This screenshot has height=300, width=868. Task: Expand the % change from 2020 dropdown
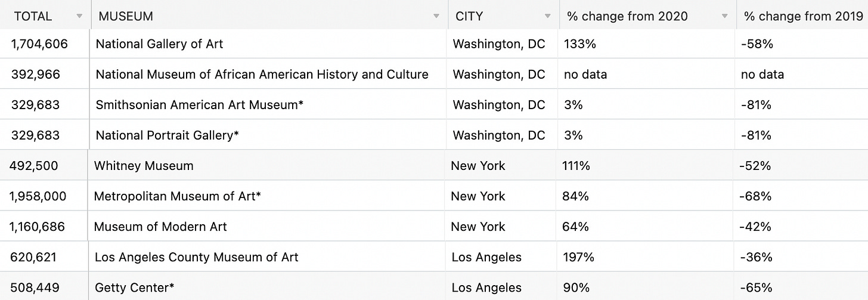click(x=724, y=17)
